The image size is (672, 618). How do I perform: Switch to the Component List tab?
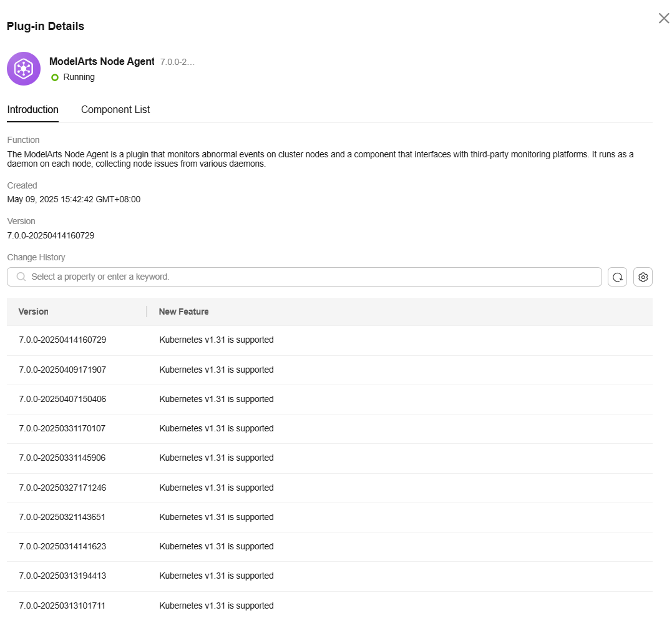115,110
